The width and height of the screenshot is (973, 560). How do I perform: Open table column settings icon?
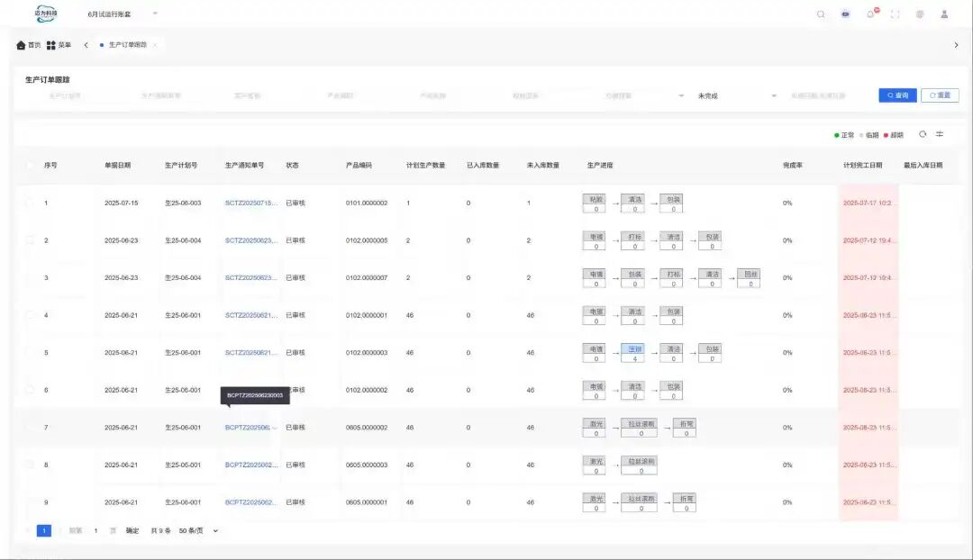(940, 134)
